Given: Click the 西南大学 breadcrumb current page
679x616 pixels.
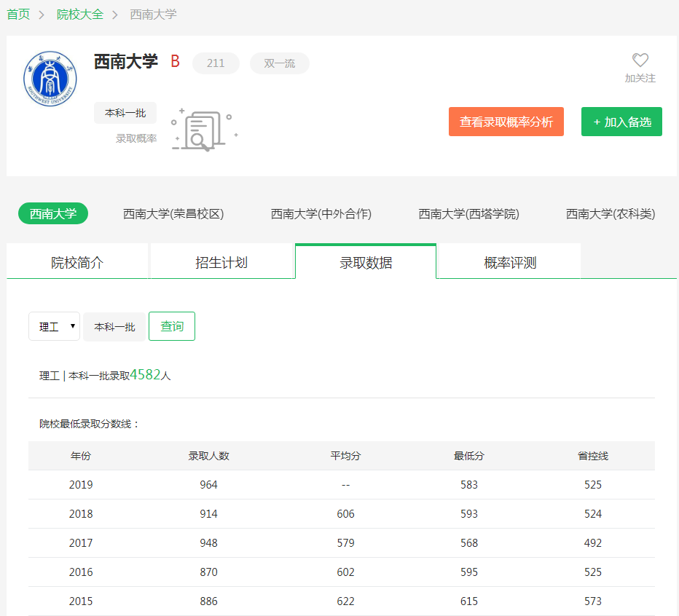Looking at the screenshot, I should tap(153, 15).
